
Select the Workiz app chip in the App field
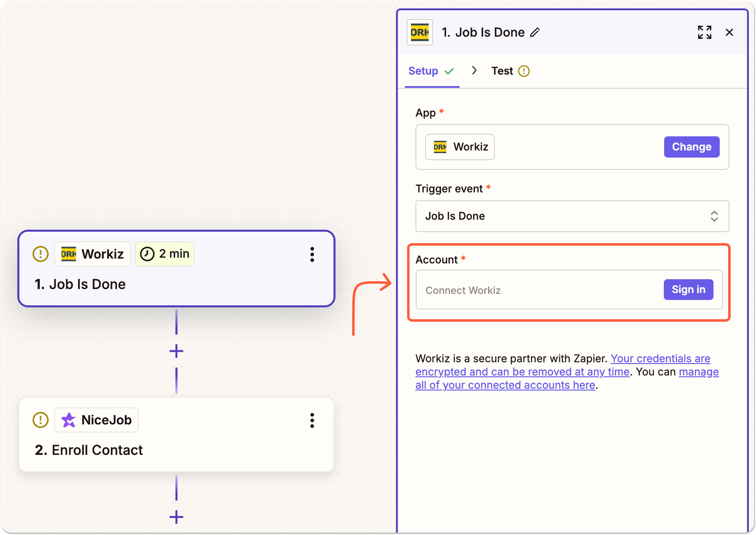(x=460, y=147)
